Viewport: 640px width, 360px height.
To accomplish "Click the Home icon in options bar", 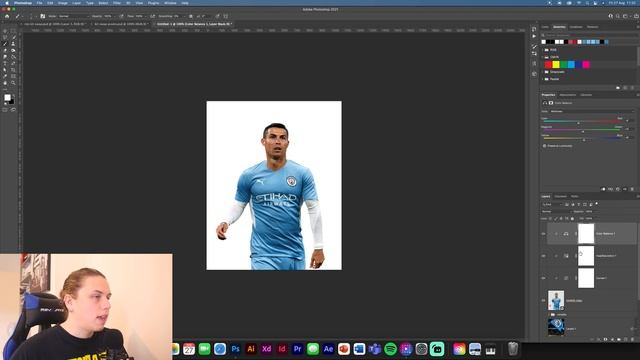I will coord(7,16).
